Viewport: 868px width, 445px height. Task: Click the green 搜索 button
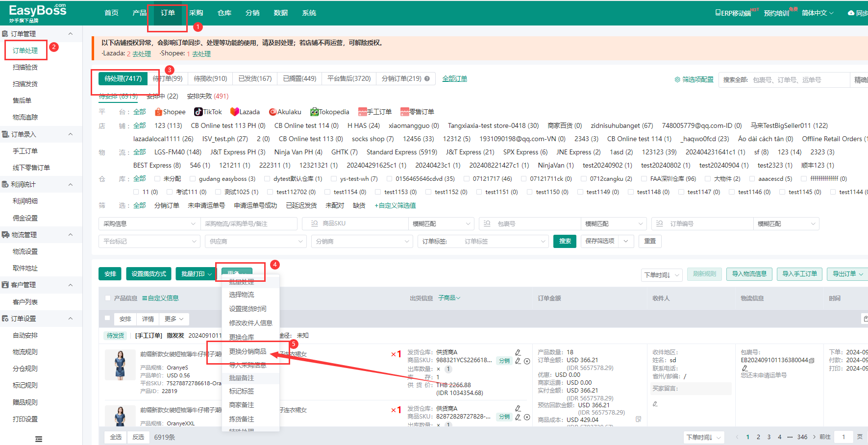coord(565,241)
